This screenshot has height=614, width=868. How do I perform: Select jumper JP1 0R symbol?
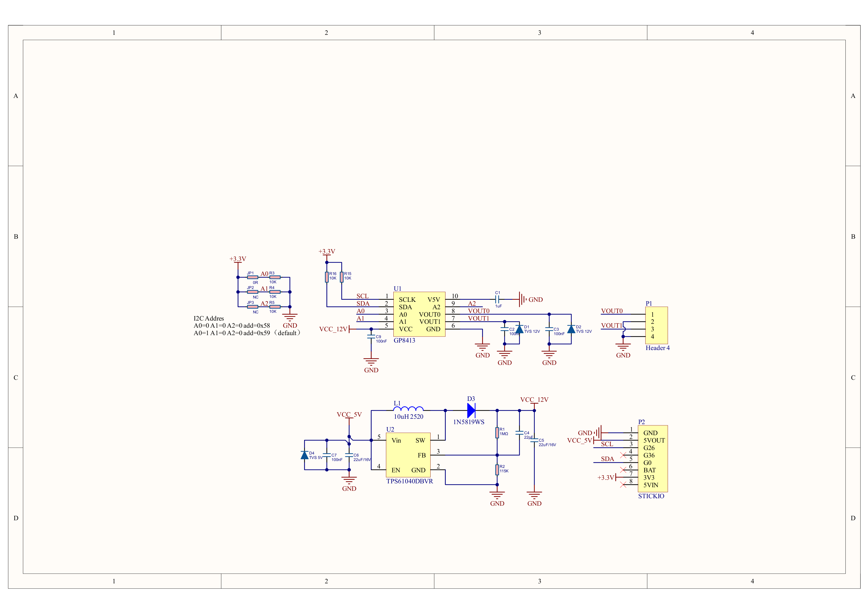pos(253,277)
